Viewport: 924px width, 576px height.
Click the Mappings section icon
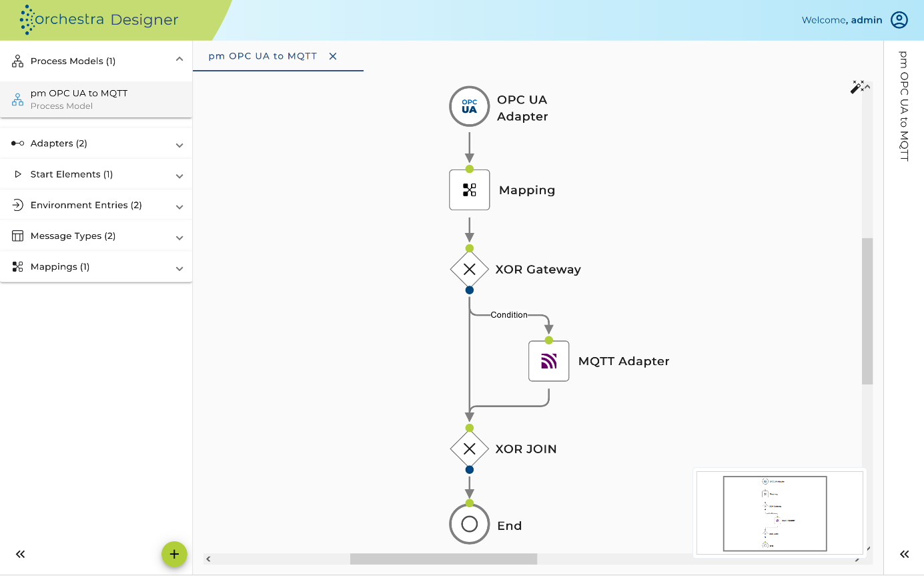click(18, 267)
